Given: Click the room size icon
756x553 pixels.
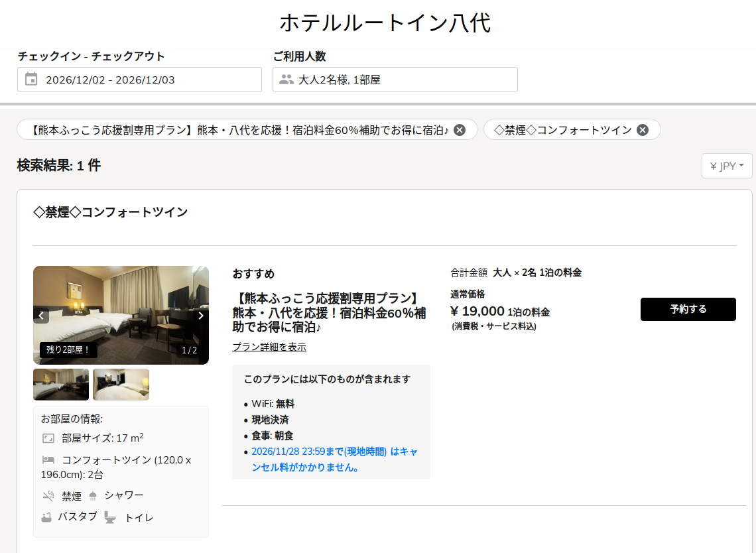Looking at the screenshot, I should pyautogui.click(x=48, y=438).
